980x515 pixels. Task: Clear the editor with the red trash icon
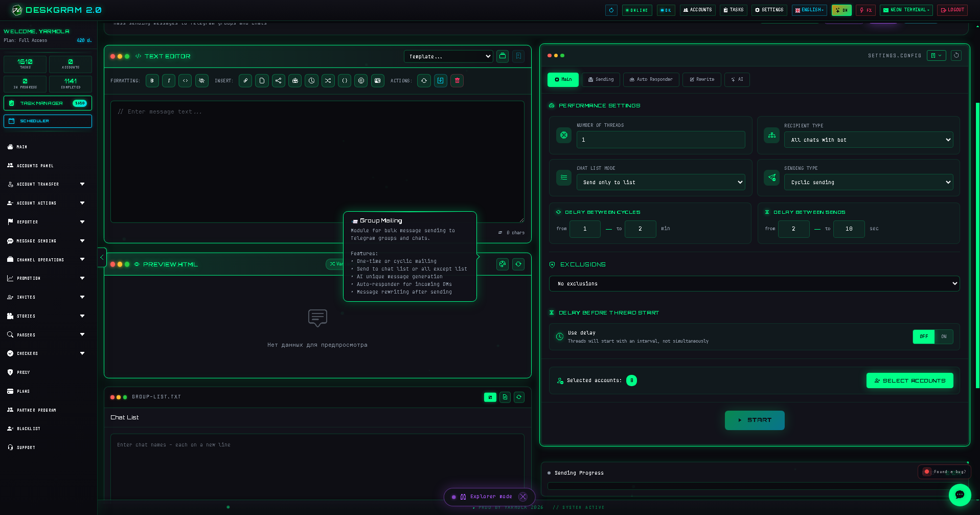[457, 81]
